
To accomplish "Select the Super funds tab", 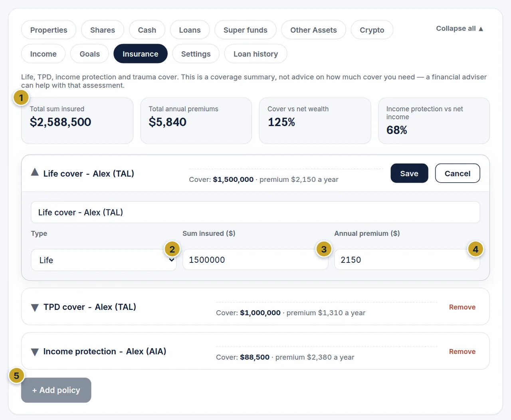I will pos(246,30).
